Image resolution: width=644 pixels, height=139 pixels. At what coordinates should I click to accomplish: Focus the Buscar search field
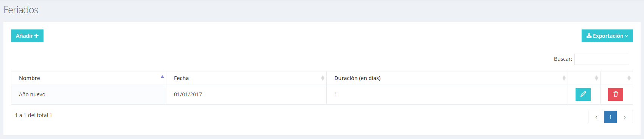point(602,59)
